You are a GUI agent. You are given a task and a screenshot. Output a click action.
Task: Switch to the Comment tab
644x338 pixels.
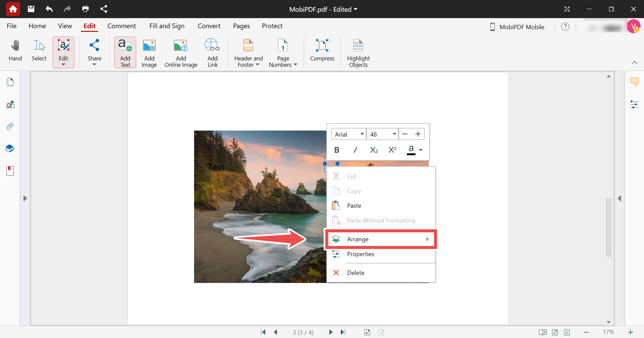pyautogui.click(x=122, y=26)
